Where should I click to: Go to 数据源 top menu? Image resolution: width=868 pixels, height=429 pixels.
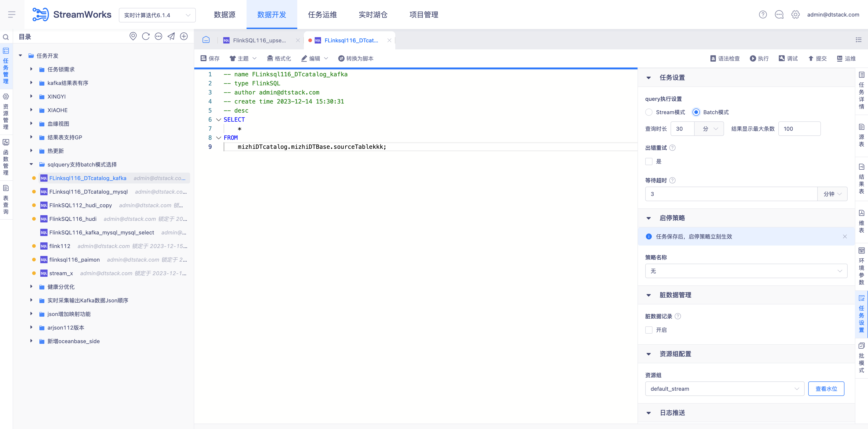tap(224, 14)
